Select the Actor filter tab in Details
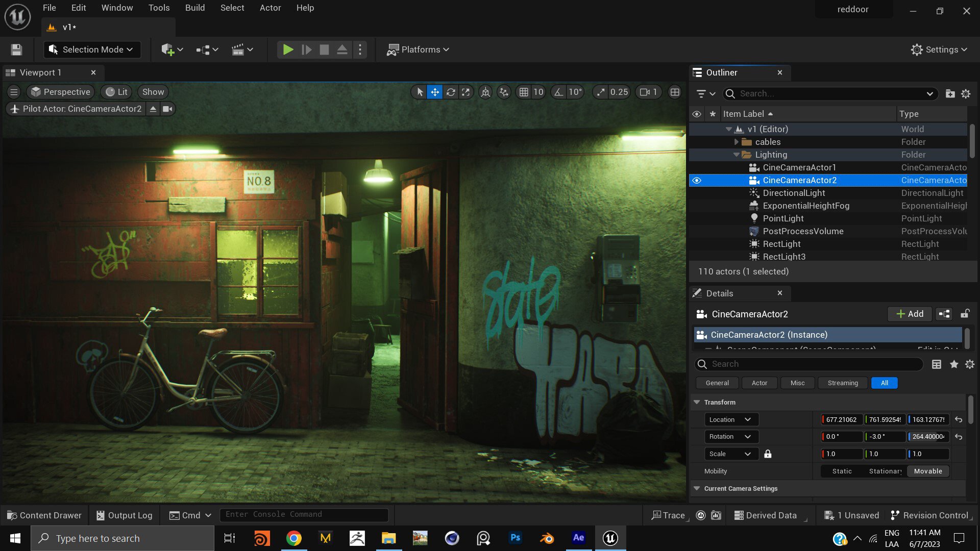 (x=759, y=383)
